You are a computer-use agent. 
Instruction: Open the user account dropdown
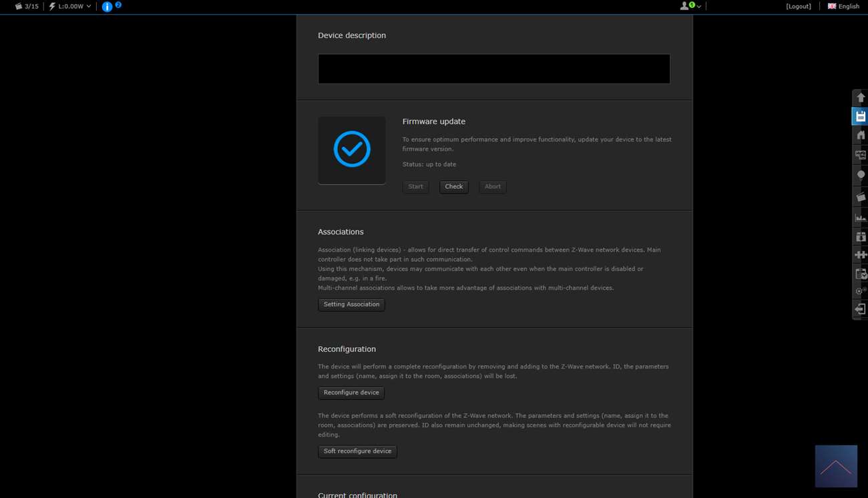coord(690,7)
